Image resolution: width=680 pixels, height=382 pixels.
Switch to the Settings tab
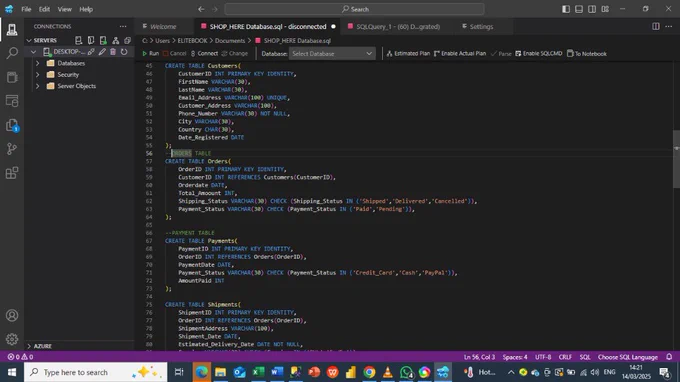(481, 26)
